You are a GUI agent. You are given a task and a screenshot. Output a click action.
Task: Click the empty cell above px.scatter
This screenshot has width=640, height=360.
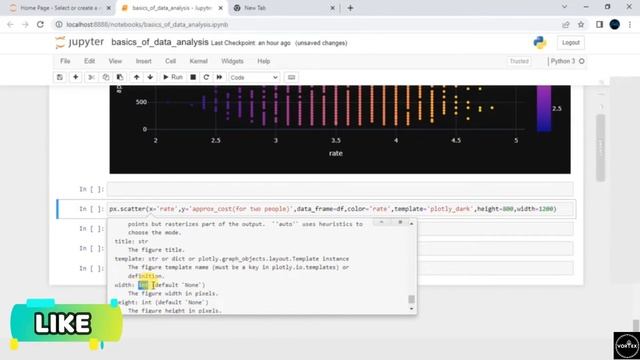(340, 189)
